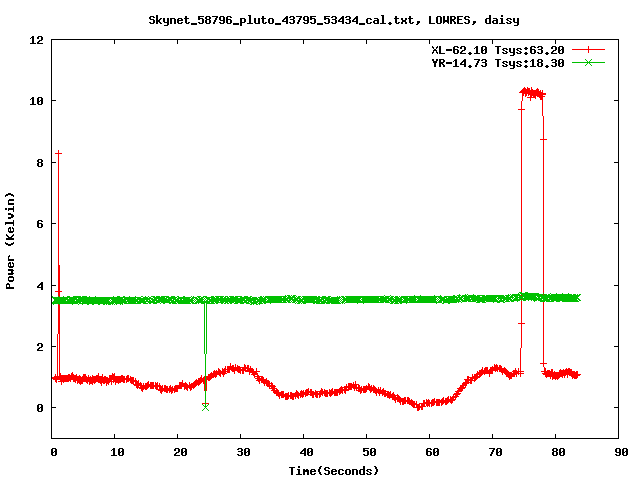
Task: Click x-axis tick label 30
Action: [243, 452]
